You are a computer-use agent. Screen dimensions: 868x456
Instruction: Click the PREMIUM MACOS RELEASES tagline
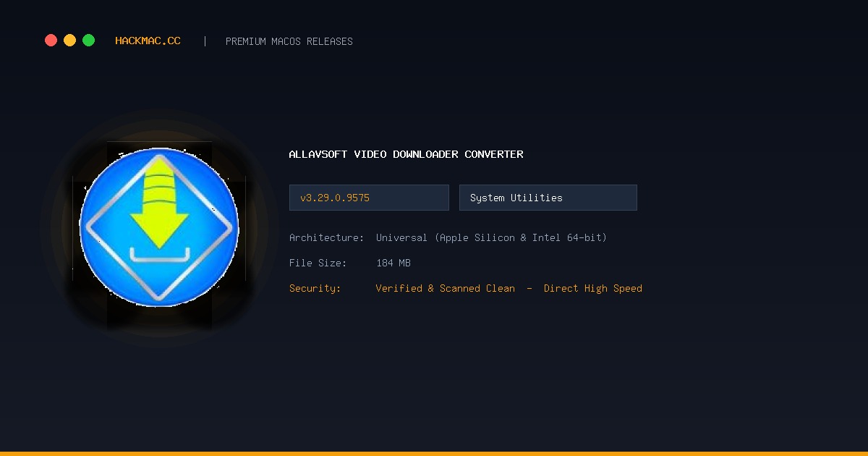pos(289,41)
